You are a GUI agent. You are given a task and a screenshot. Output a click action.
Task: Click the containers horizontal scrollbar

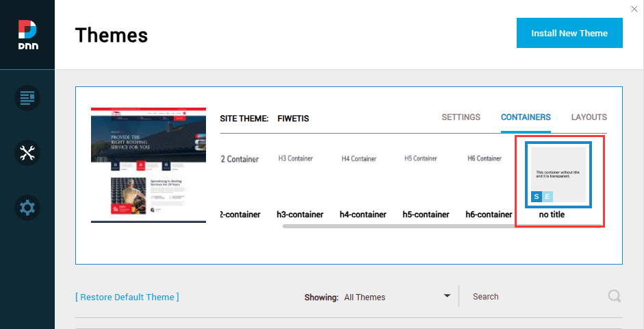click(443, 226)
